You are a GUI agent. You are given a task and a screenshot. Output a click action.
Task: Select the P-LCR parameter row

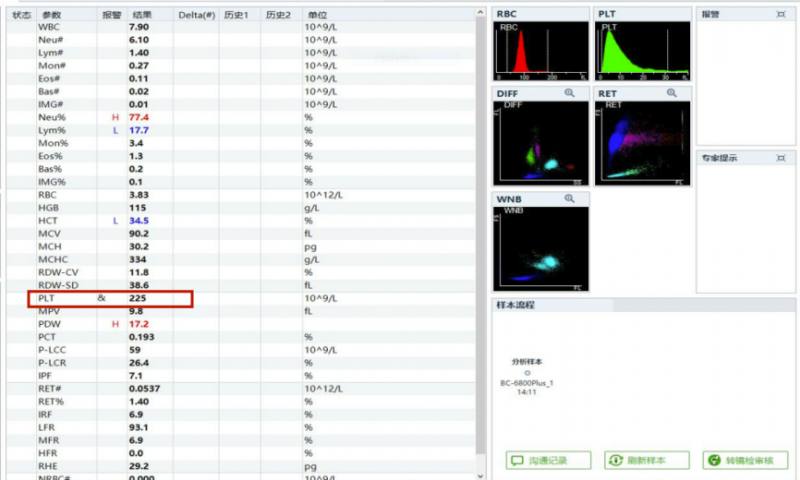click(x=241, y=363)
